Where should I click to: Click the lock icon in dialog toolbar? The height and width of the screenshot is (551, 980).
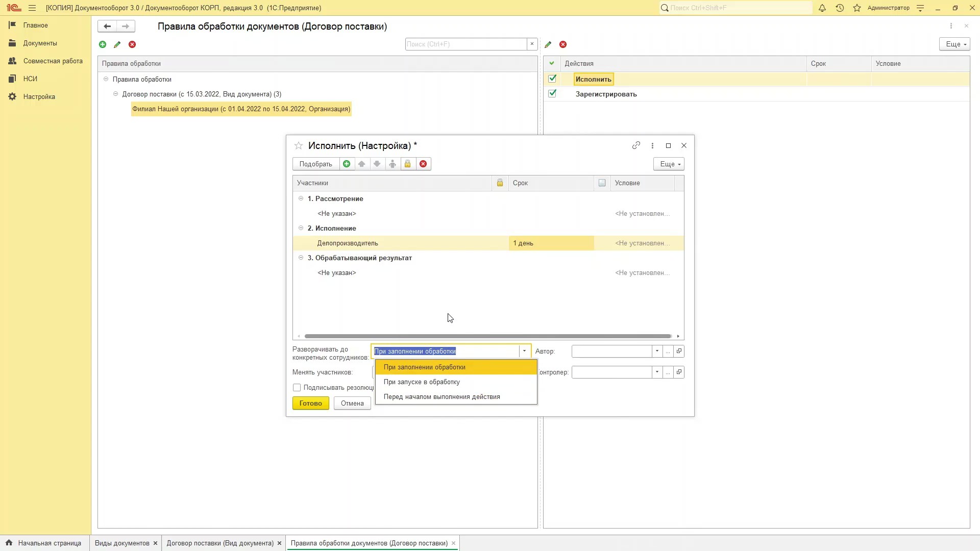[x=408, y=164]
